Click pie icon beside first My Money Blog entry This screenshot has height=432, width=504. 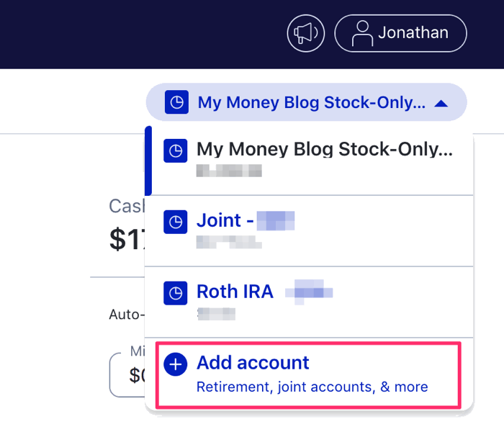tap(175, 150)
